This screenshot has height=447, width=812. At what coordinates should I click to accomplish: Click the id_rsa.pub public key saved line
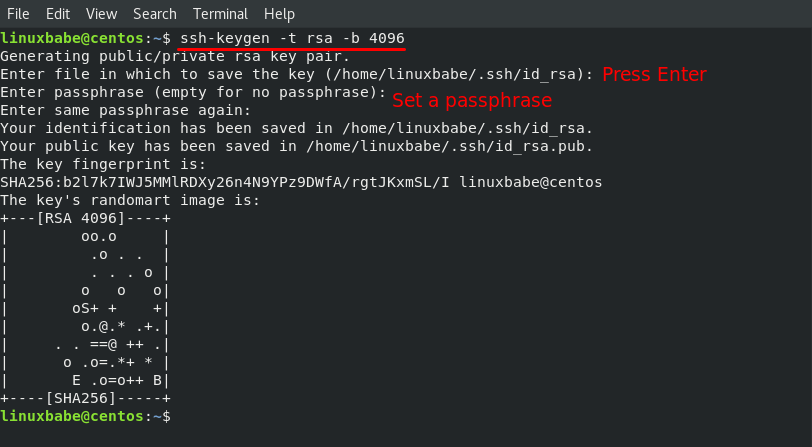click(297, 146)
